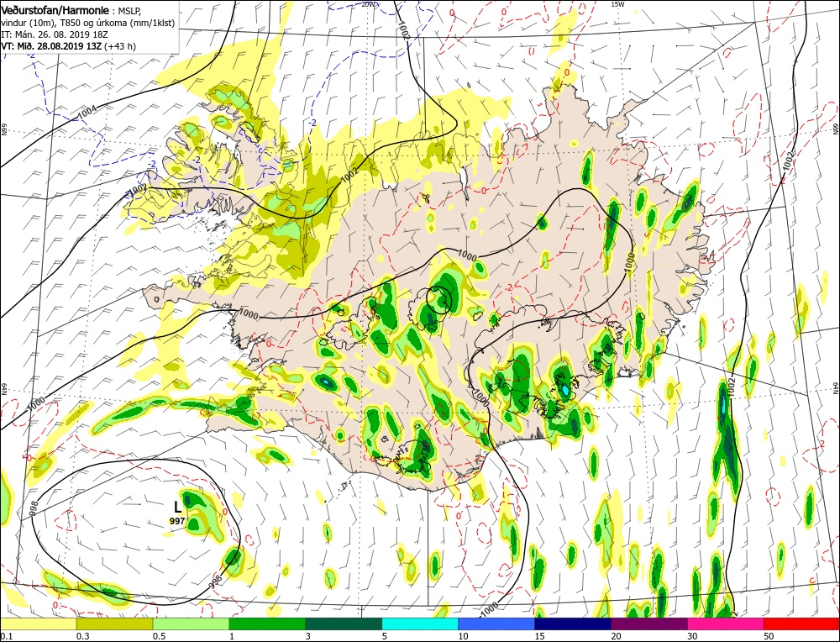Click the '15' legend scale value

(538, 635)
